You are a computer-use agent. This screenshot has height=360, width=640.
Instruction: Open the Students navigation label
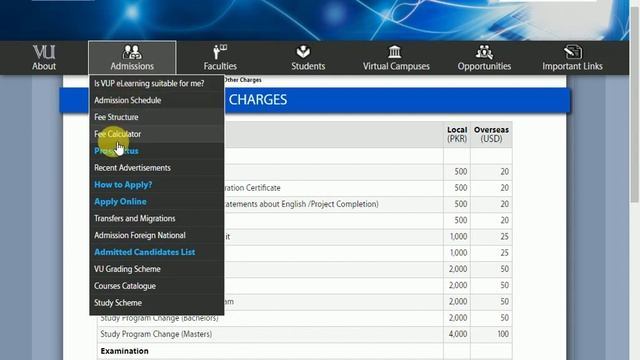[308, 66]
